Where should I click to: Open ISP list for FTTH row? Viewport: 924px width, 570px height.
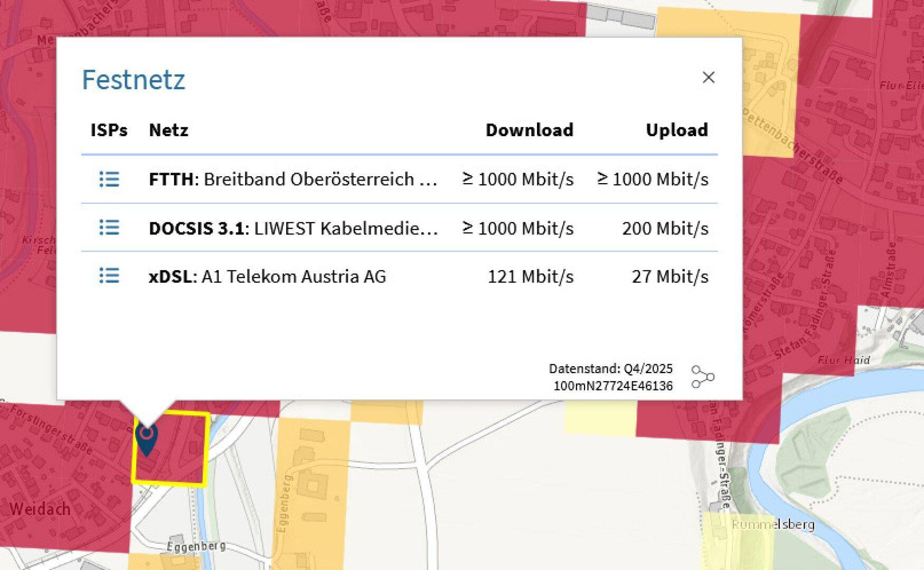coord(109,179)
